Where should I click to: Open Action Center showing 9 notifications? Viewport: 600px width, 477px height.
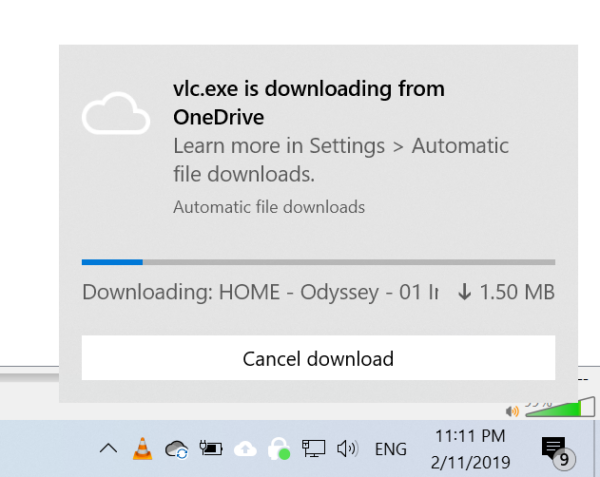pyautogui.click(x=558, y=449)
